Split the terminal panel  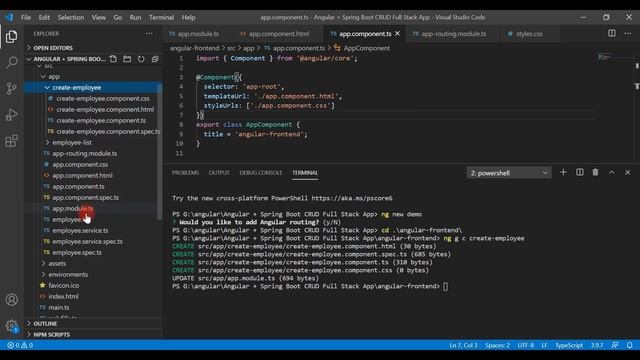point(580,173)
